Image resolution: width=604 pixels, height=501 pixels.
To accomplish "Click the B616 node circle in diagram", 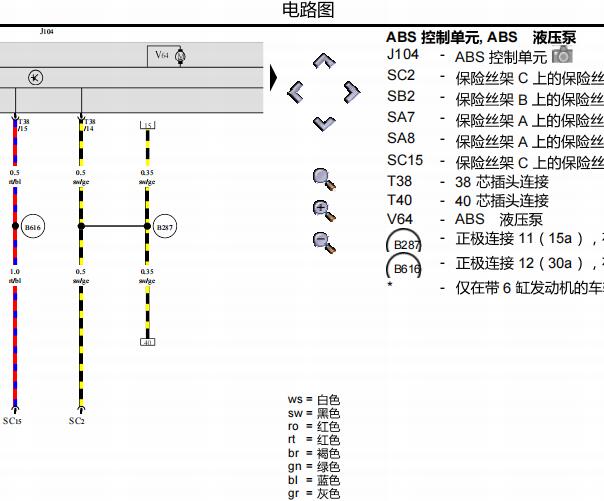I will pos(33,227).
